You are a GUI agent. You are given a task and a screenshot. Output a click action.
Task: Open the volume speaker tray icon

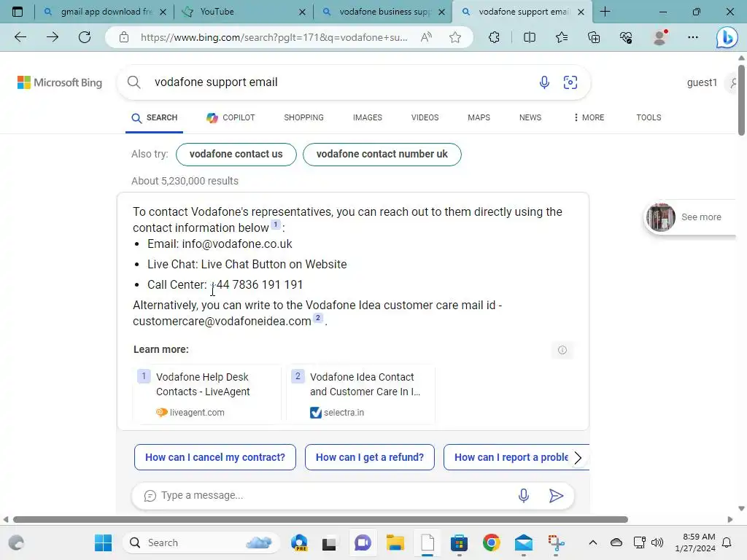657,542
